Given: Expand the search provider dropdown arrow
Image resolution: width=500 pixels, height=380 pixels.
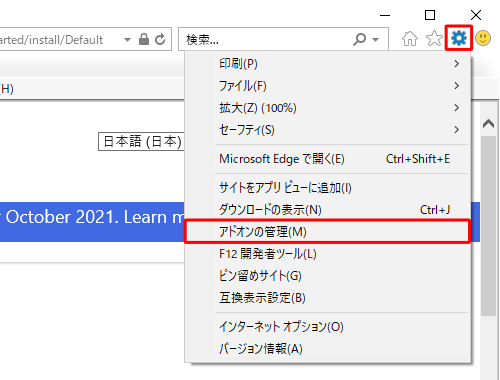Looking at the screenshot, I should (x=376, y=40).
